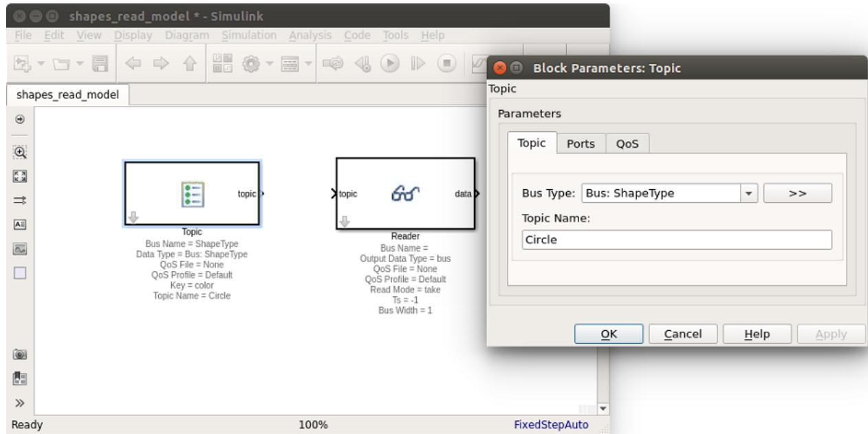The height and width of the screenshot is (434, 868).
Task: Switch to the Ports tab
Action: [x=581, y=144]
